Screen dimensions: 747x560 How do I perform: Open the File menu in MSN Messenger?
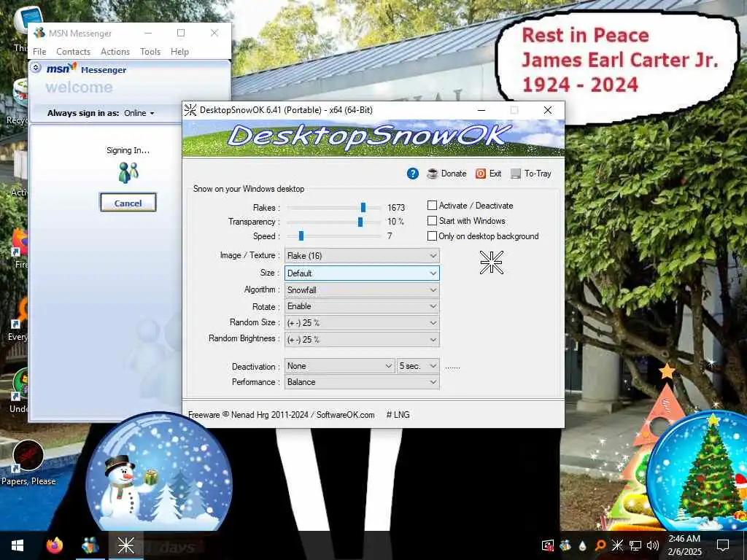[x=39, y=52]
